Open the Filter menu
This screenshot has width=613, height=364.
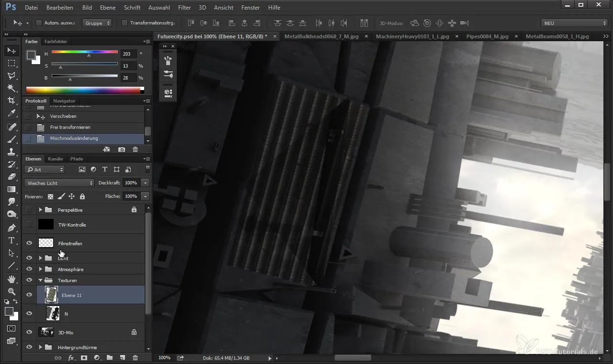[x=184, y=8]
